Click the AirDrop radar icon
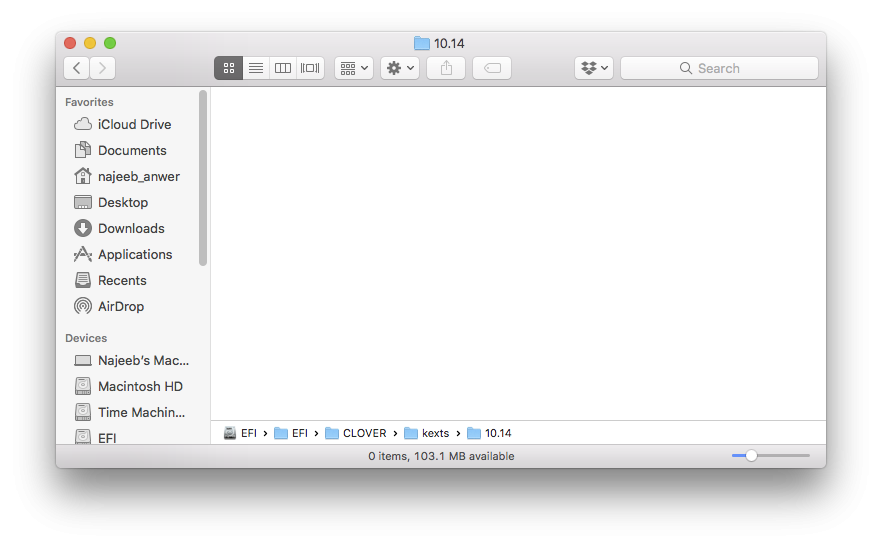 (x=83, y=306)
